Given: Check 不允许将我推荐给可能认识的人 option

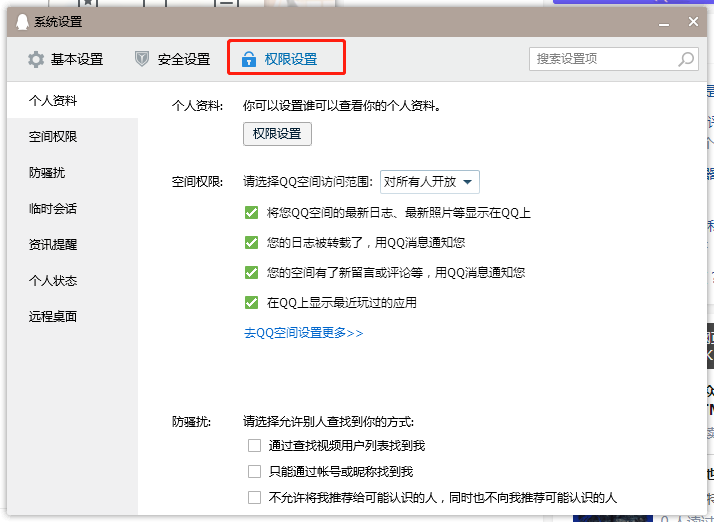Looking at the screenshot, I should 254,497.
